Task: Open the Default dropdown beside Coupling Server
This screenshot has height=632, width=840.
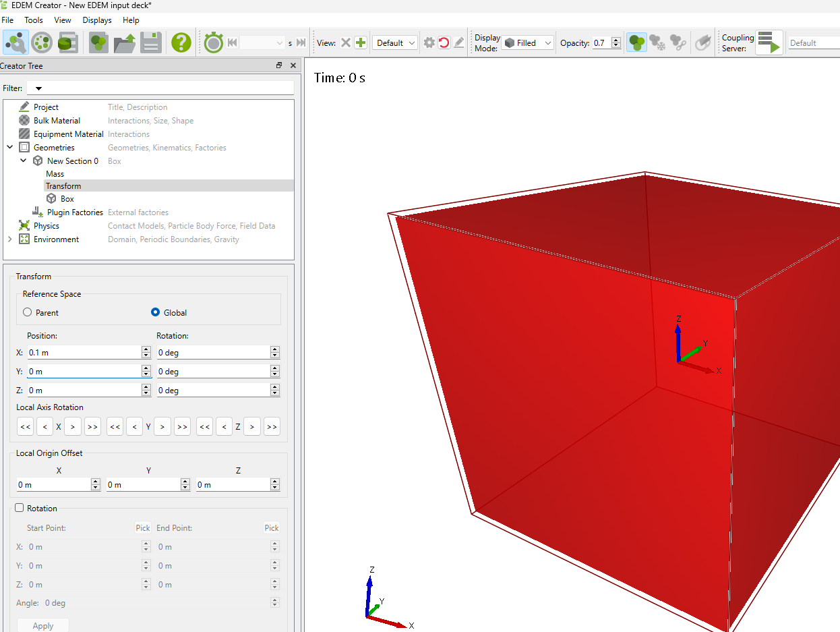Action: coord(814,42)
